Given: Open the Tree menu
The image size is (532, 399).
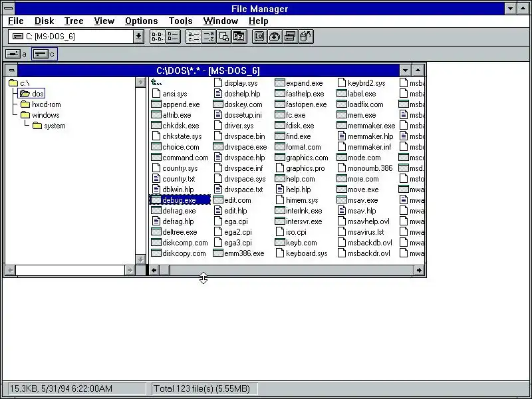Looking at the screenshot, I should 74,21.
